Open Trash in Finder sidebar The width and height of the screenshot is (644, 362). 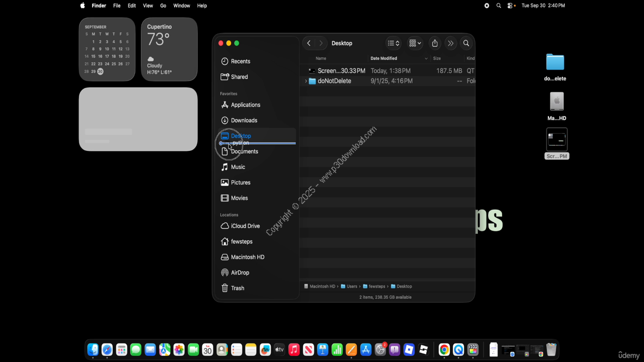click(237, 288)
